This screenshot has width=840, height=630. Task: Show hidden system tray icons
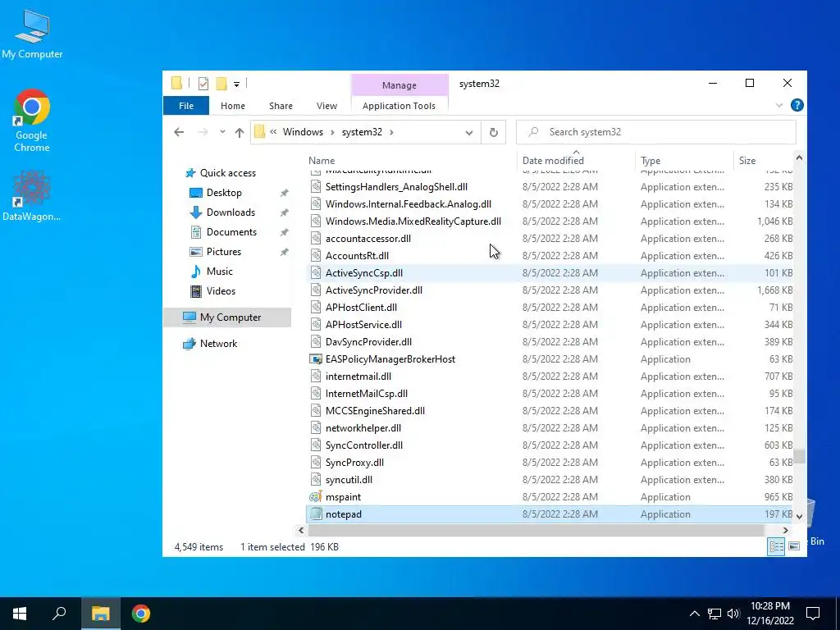click(694, 614)
